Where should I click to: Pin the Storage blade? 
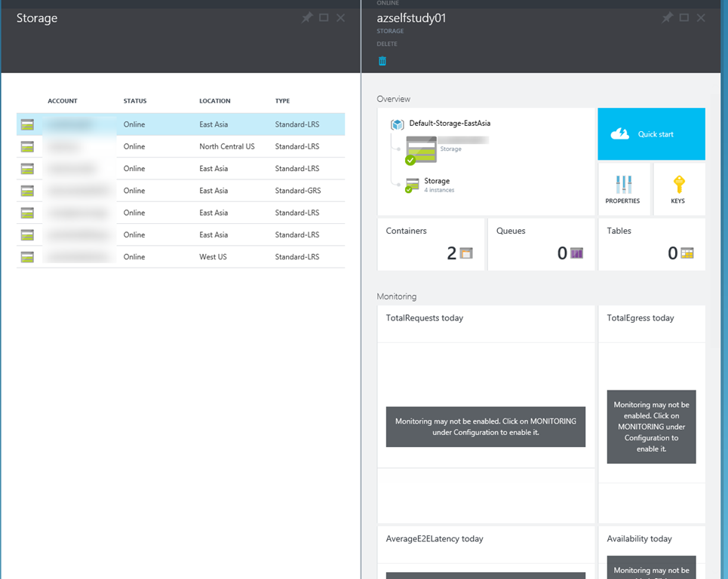coord(307,17)
